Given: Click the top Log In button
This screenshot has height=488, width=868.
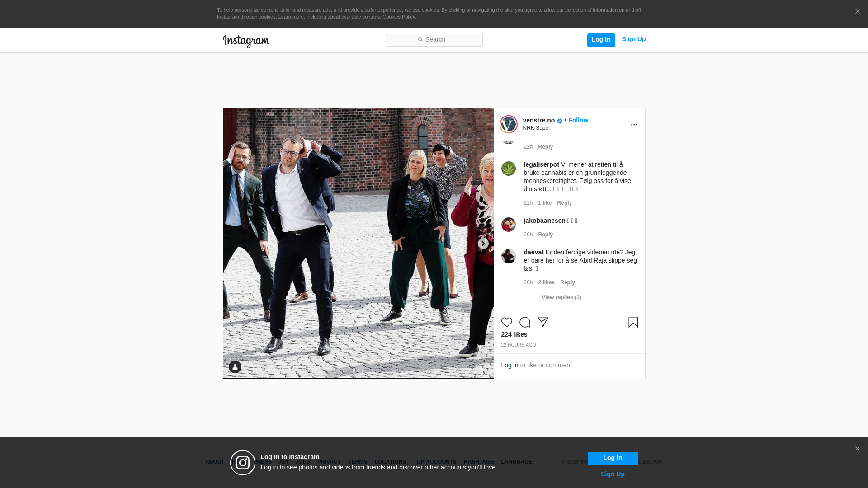Looking at the screenshot, I should [601, 40].
